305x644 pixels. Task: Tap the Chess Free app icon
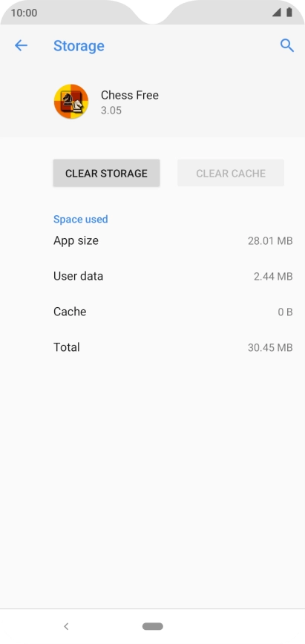71,102
